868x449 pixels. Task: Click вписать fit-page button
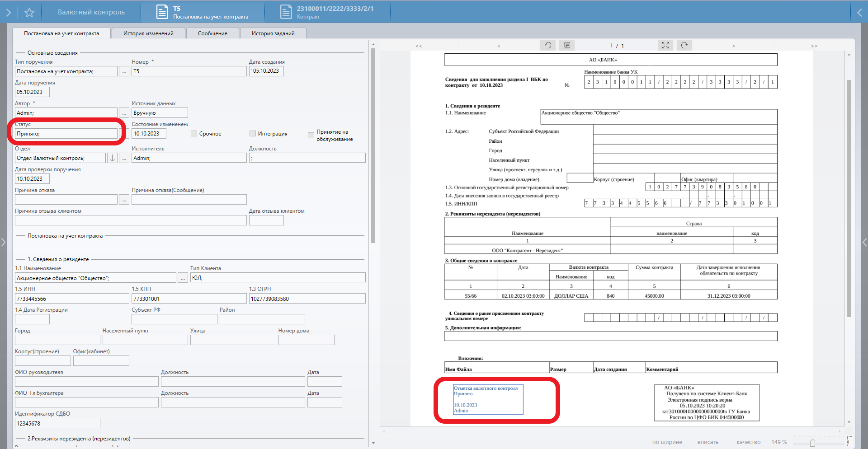pos(708,442)
